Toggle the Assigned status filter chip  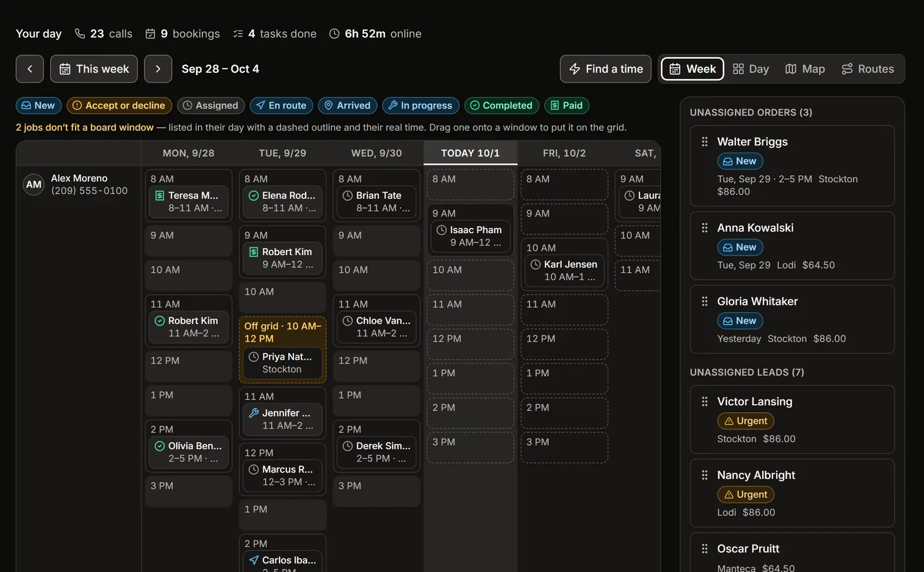[x=211, y=106]
